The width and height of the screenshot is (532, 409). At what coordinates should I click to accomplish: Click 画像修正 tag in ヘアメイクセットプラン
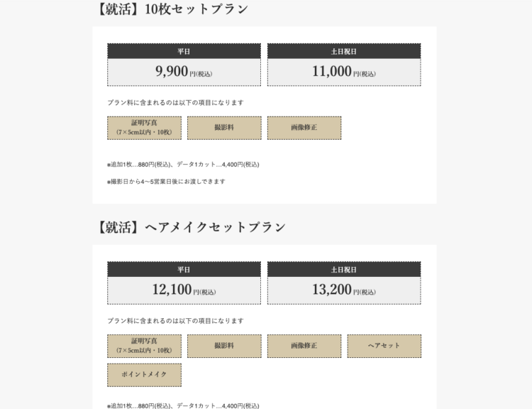click(304, 346)
